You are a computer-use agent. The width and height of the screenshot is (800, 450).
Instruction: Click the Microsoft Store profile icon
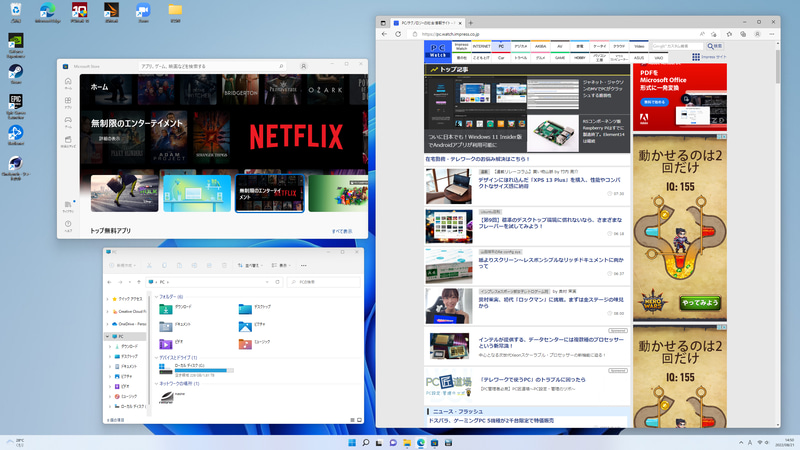[x=304, y=66]
